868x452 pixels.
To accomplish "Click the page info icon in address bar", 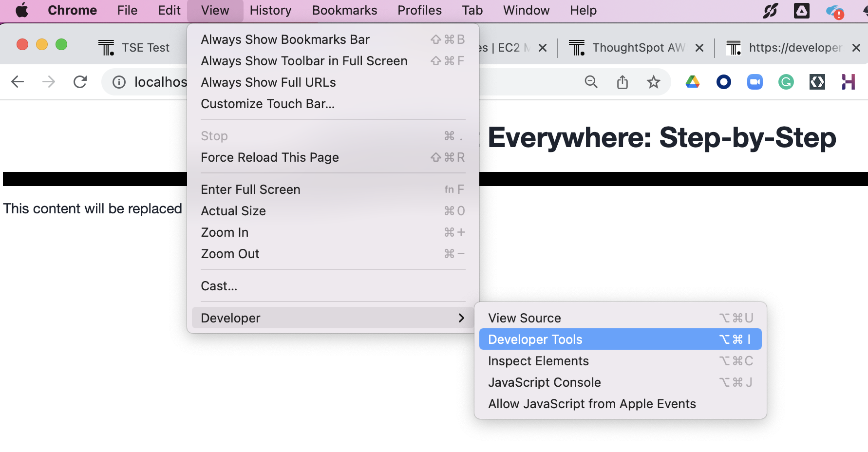I will click(118, 82).
